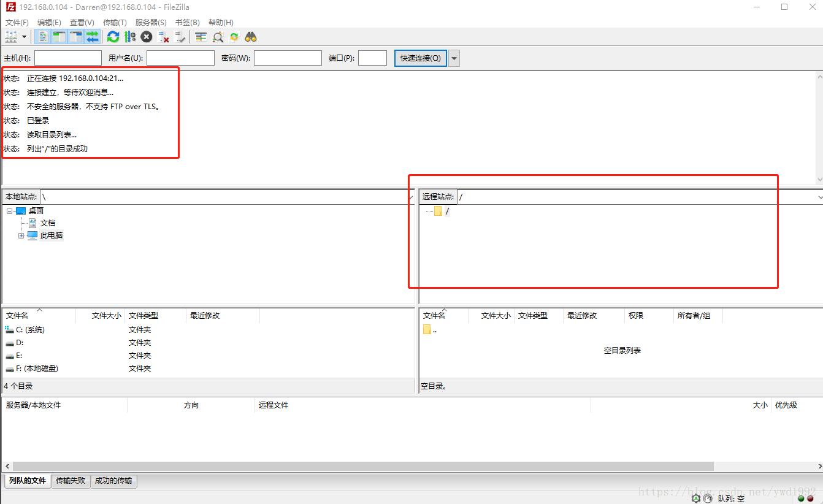Focus the 主机(H) host input field

[68, 58]
